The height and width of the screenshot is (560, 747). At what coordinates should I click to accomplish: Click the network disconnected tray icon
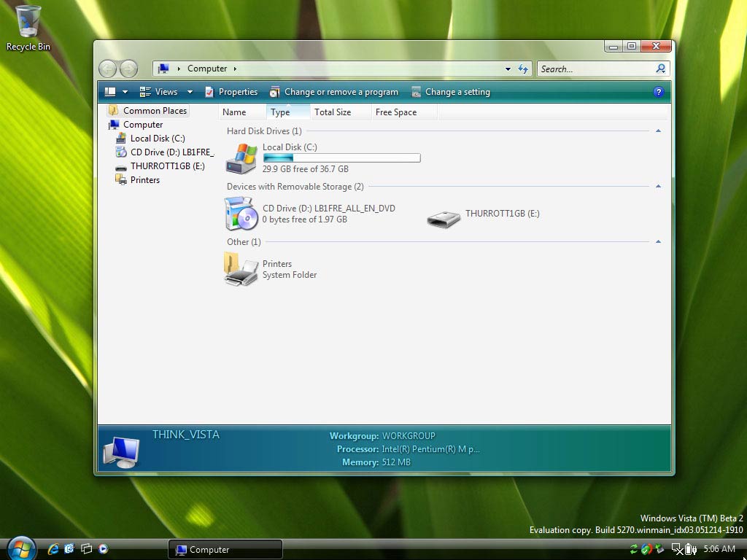(677, 550)
